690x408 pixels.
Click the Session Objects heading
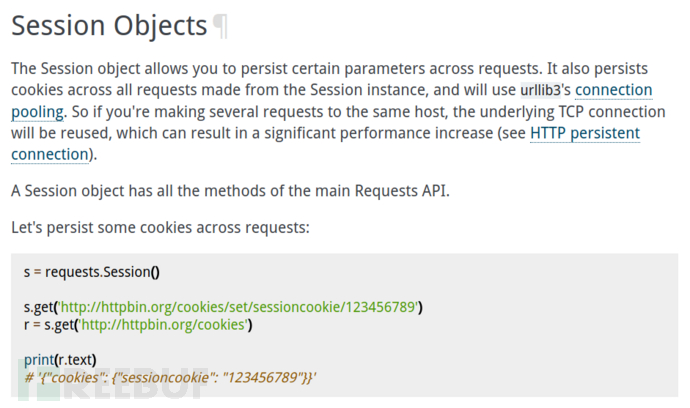[x=109, y=26]
